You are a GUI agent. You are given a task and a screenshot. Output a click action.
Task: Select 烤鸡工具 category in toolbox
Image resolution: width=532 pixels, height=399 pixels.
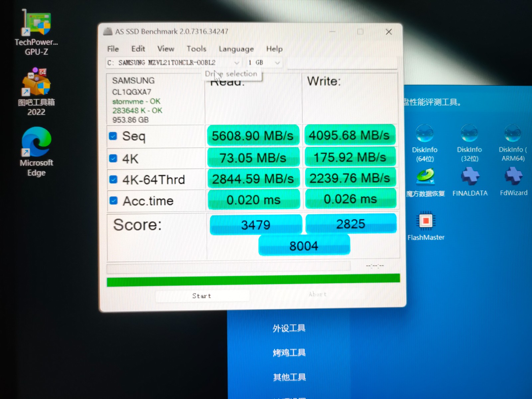click(x=289, y=352)
